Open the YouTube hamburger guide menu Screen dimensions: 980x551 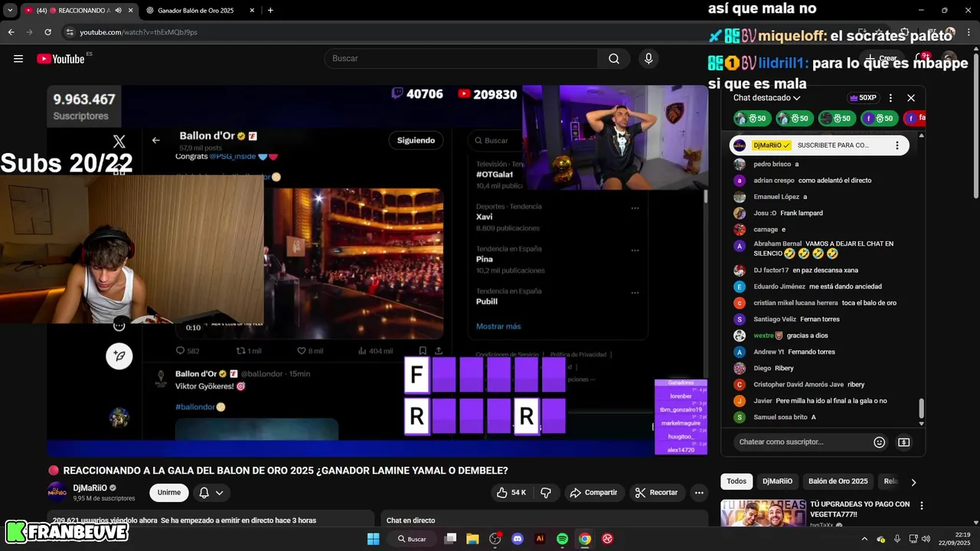tap(18, 59)
